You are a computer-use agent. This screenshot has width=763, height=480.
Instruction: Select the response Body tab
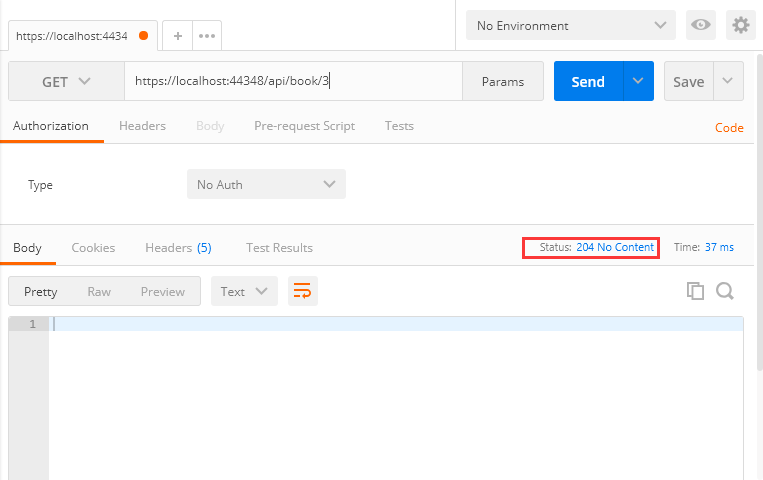click(27, 248)
